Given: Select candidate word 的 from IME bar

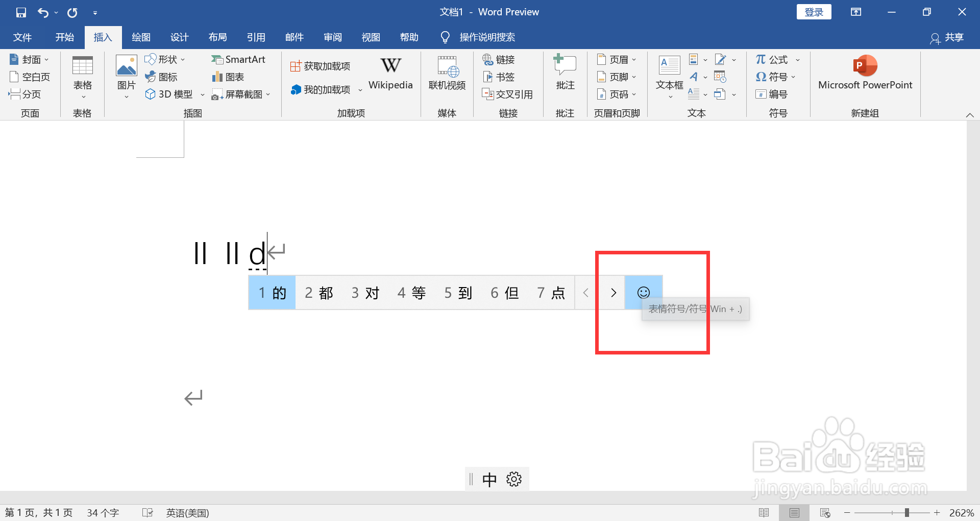Looking at the screenshot, I should tap(272, 292).
